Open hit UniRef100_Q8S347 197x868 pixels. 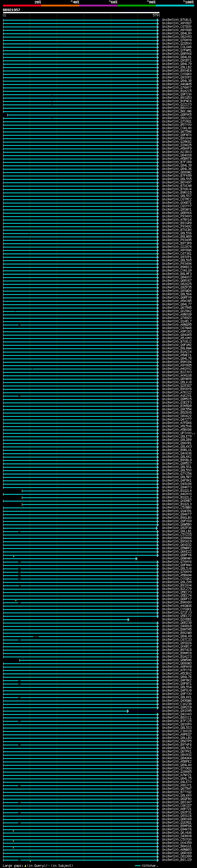[x=176, y=802]
